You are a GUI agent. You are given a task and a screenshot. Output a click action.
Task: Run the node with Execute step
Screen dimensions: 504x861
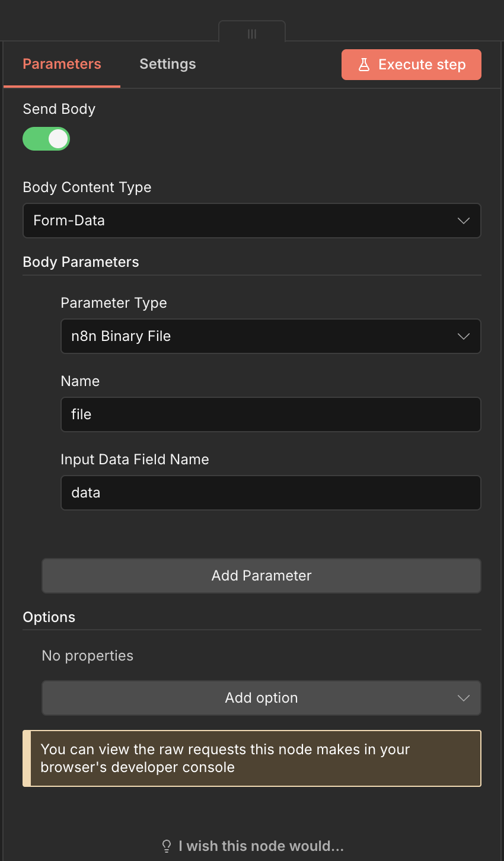tap(411, 65)
